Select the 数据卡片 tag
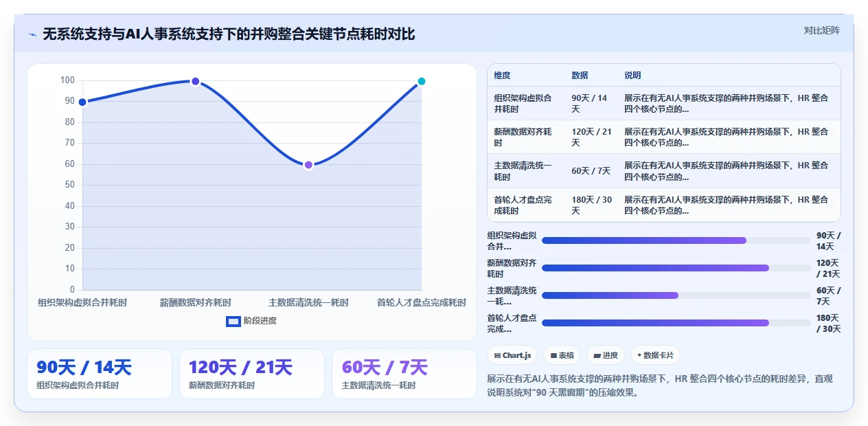868x426 pixels. [655, 355]
